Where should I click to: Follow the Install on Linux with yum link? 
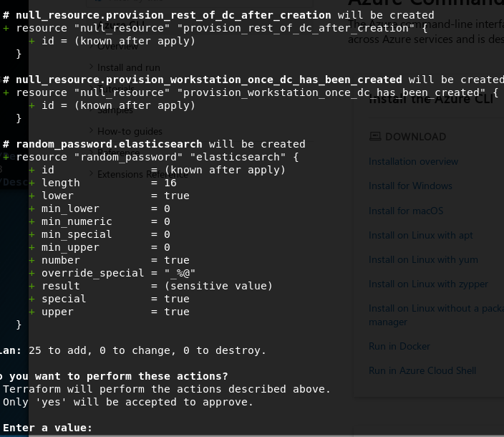click(423, 259)
